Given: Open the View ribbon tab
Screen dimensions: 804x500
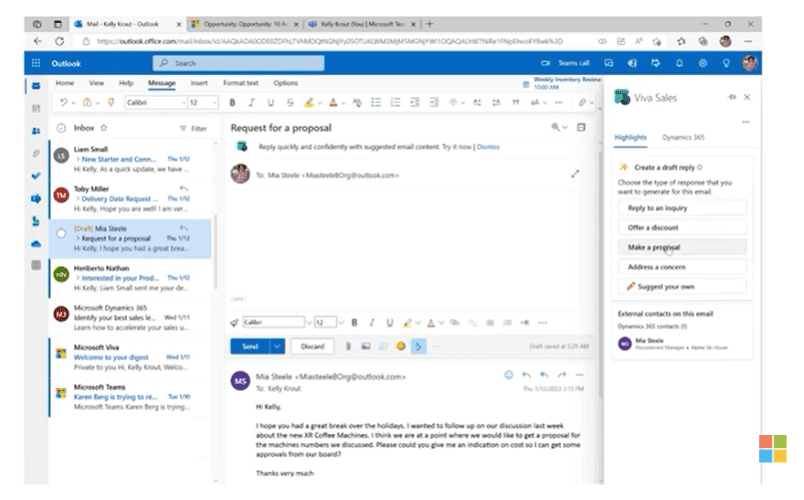Looking at the screenshot, I should (96, 83).
